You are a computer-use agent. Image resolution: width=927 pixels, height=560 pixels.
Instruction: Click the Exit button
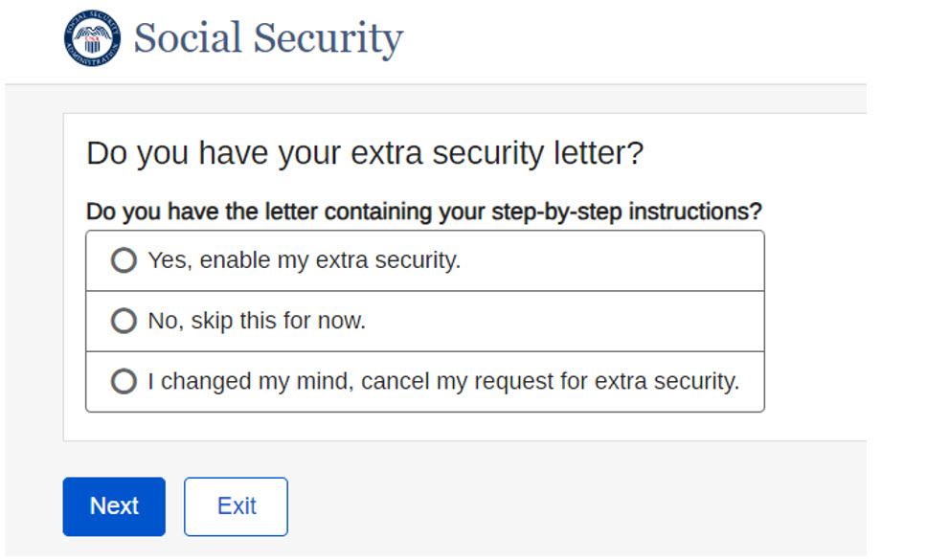[x=236, y=506]
